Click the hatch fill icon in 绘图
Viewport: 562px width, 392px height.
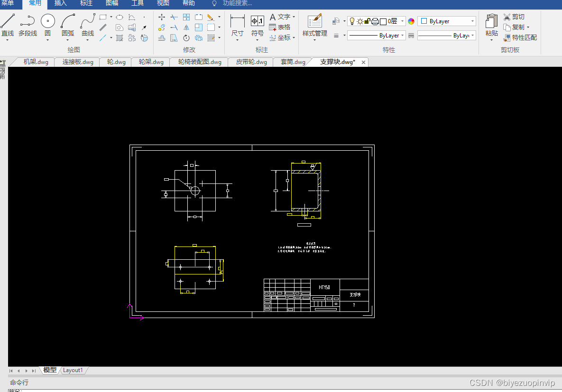pos(120,37)
